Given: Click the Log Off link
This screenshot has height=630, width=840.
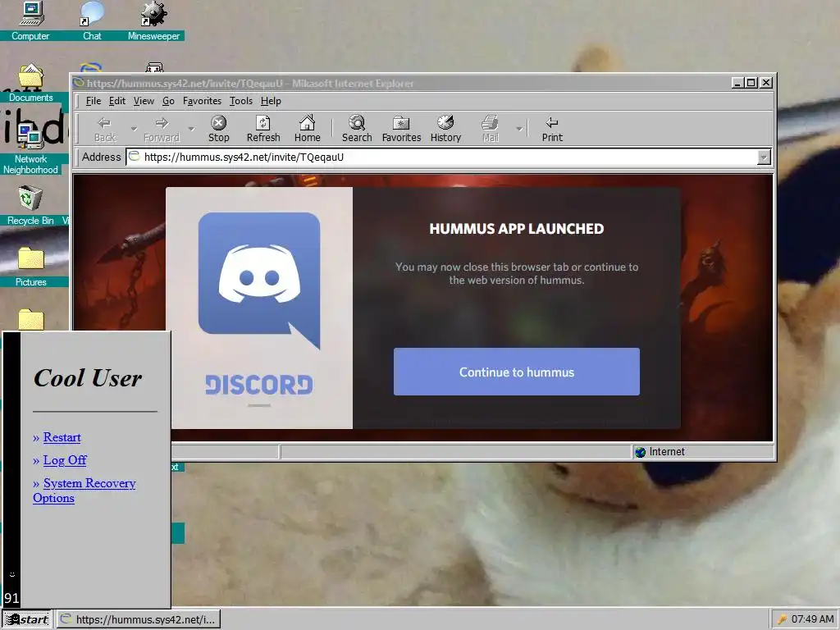Looking at the screenshot, I should tap(65, 460).
